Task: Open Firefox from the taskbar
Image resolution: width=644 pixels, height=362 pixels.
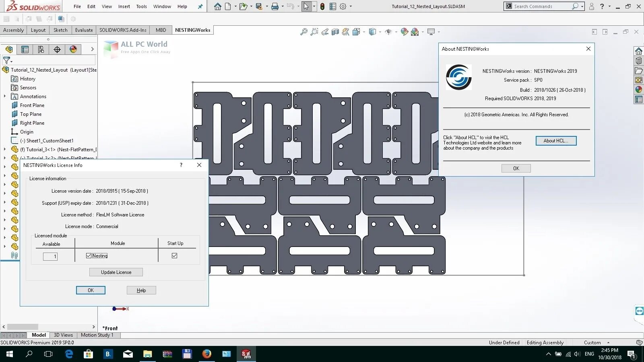Action: pos(207,354)
